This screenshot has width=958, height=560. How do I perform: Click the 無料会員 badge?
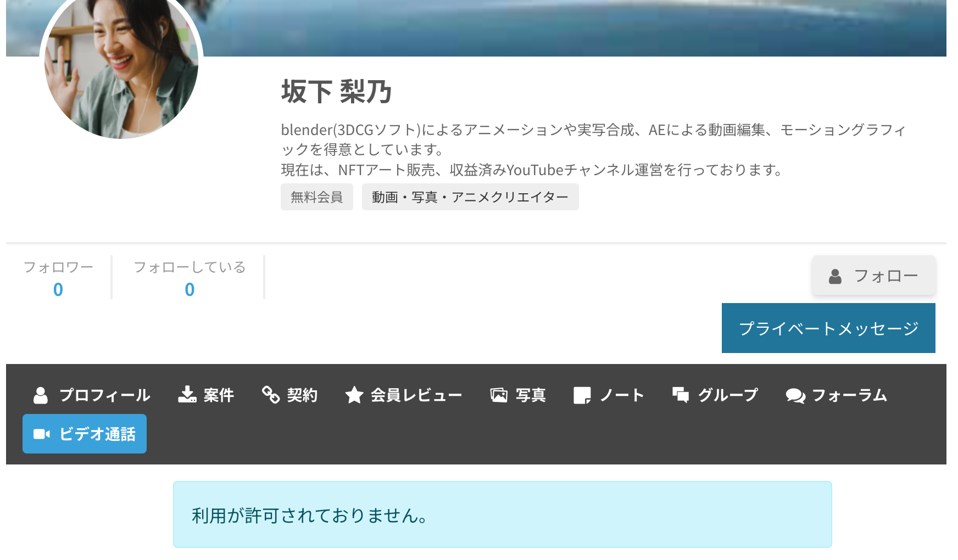(x=317, y=197)
